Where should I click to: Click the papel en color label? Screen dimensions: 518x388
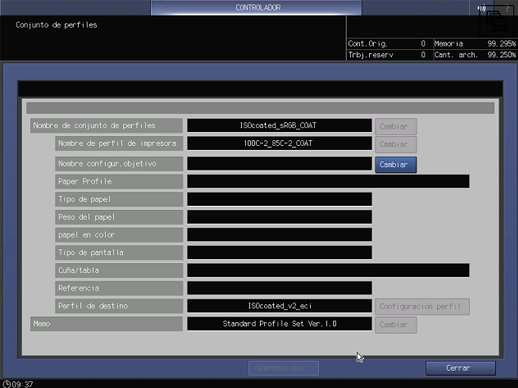point(119,235)
